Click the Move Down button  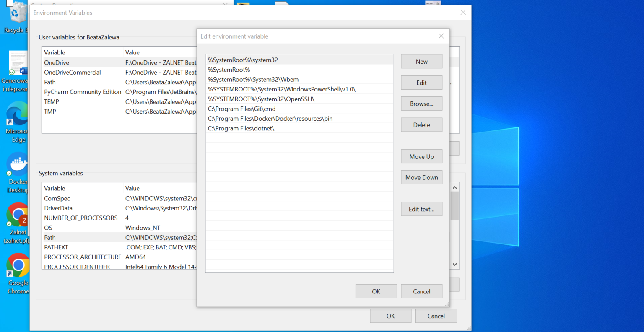tap(421, 178)
